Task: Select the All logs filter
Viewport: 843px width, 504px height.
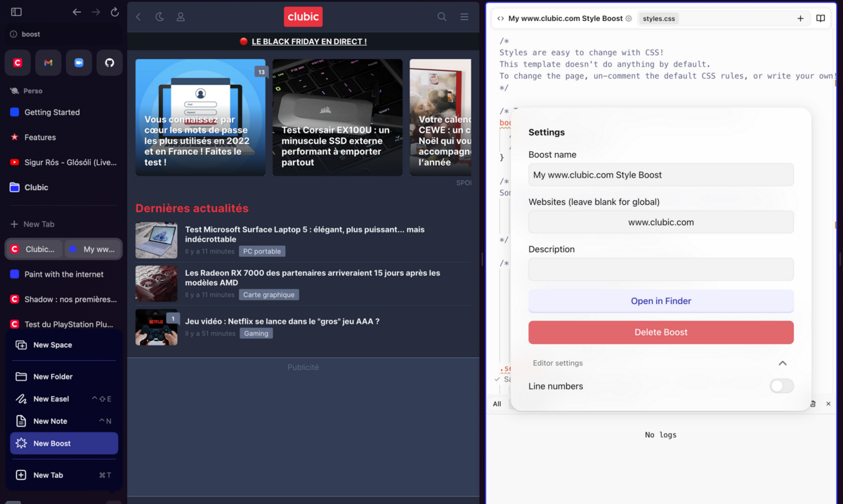Action: tap(497, 404)
